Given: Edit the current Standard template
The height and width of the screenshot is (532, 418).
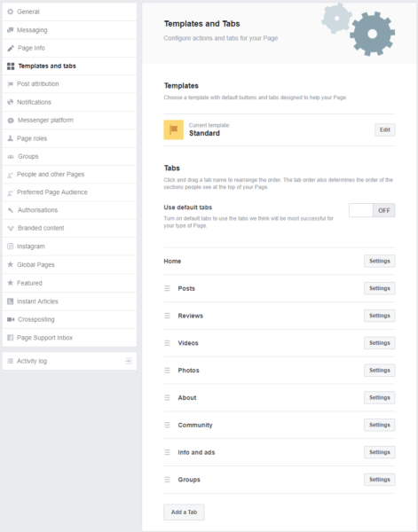Looking at the screenshot, I should pyautogui.click(x=385, y=129).
